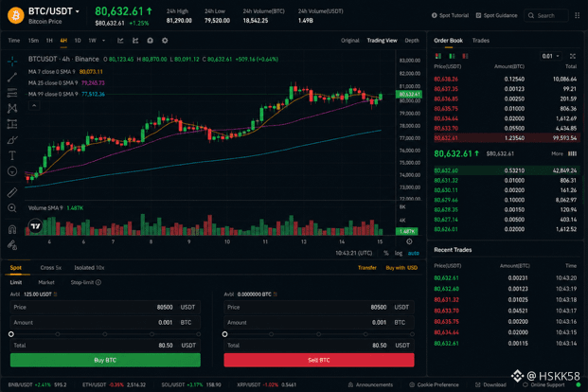Click the sell amount slider handle
The width and height of the screenshot is (588, 392).
[225, 334]
